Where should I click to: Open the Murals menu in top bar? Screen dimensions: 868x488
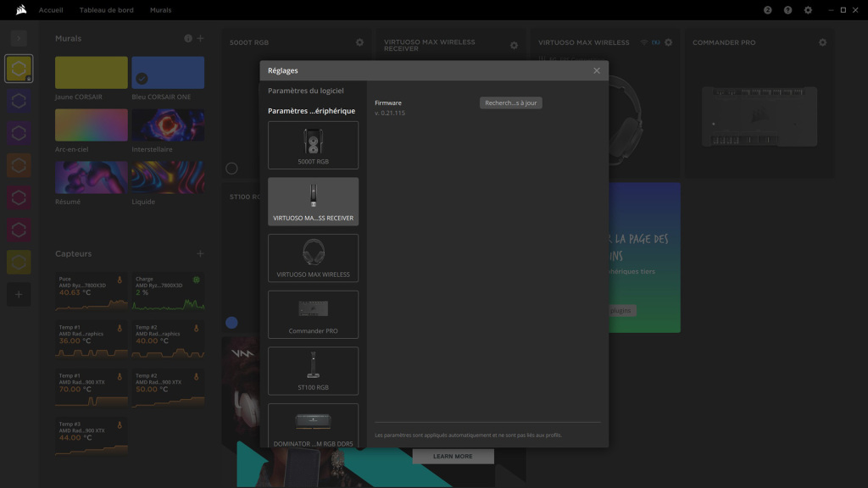[x=160, y=10]
